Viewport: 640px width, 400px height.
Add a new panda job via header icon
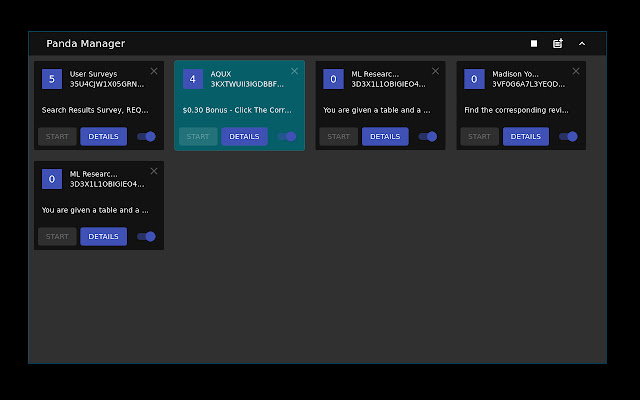point(558,43)
